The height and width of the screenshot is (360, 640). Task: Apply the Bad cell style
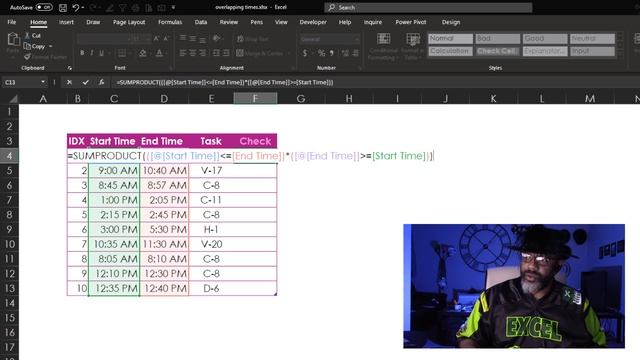498,38
